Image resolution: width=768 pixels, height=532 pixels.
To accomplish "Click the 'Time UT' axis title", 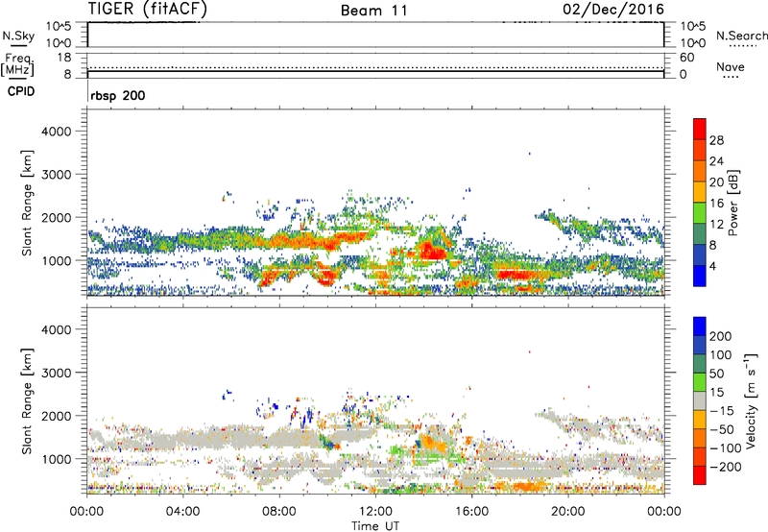I will tap(375, 526).
